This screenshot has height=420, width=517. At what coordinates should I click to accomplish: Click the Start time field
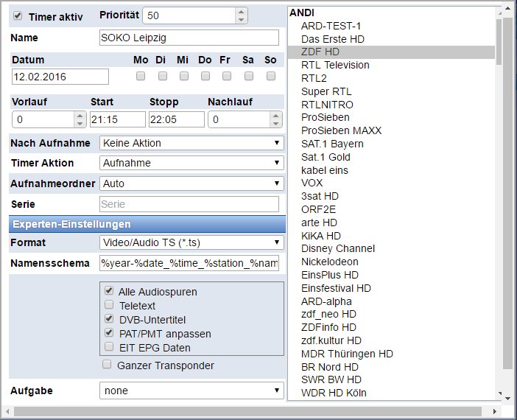118,119
